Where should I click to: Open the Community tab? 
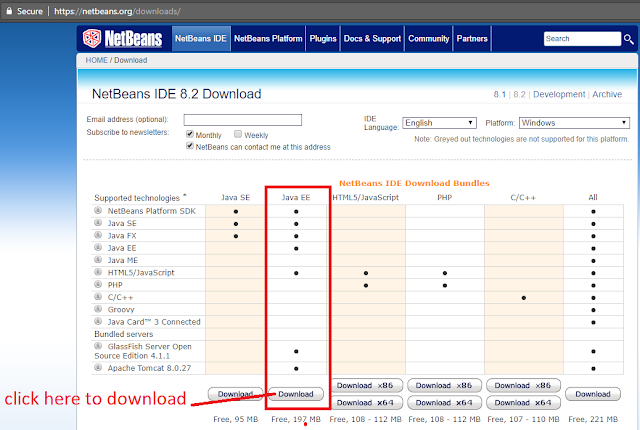(429, 39)
